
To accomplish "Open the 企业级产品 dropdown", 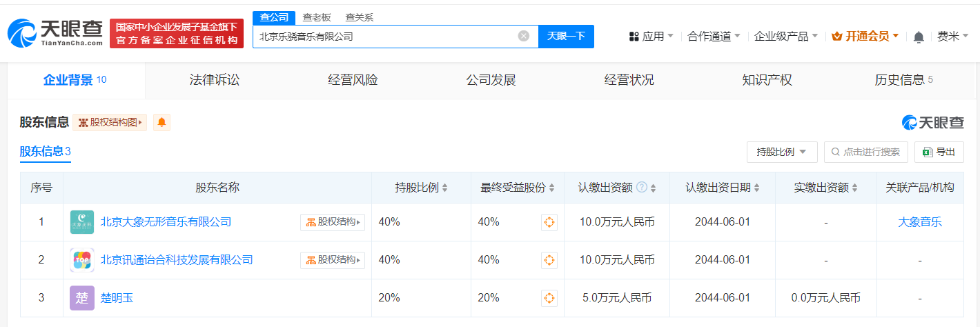I will point(785,36).
